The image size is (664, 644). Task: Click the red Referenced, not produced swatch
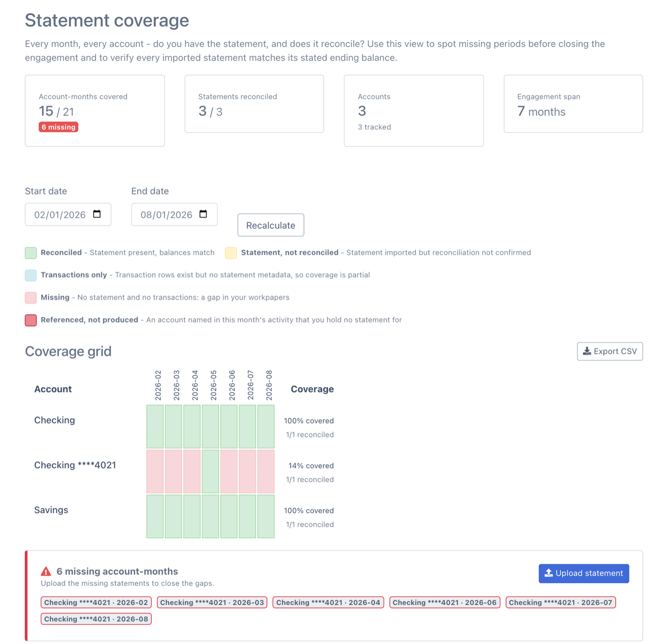[x=31, y=320]
